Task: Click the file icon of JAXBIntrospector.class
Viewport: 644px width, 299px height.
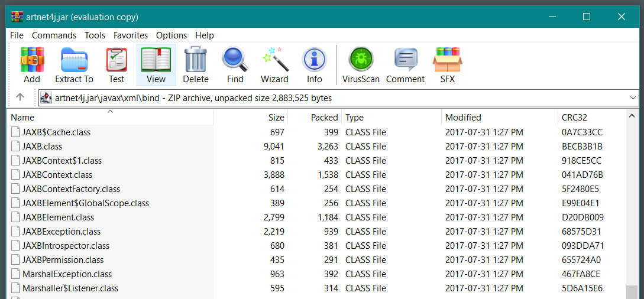Action: tap(15, 246)
